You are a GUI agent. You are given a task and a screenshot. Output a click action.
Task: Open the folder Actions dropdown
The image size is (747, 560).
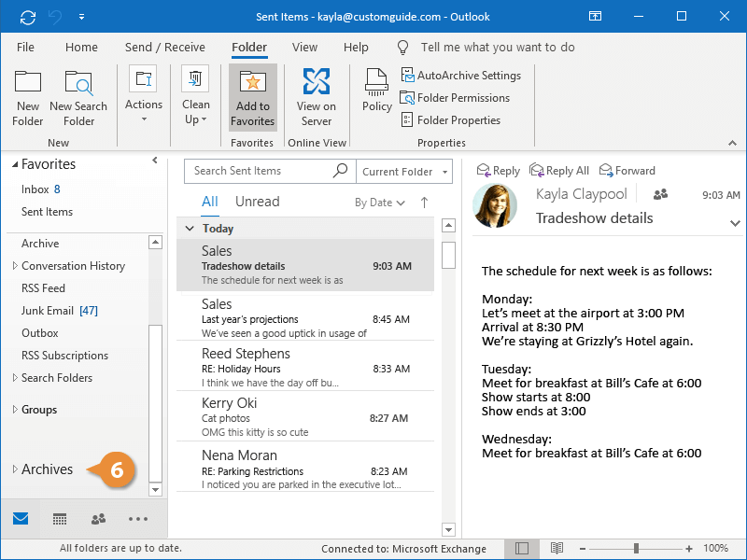click(144, 94)
